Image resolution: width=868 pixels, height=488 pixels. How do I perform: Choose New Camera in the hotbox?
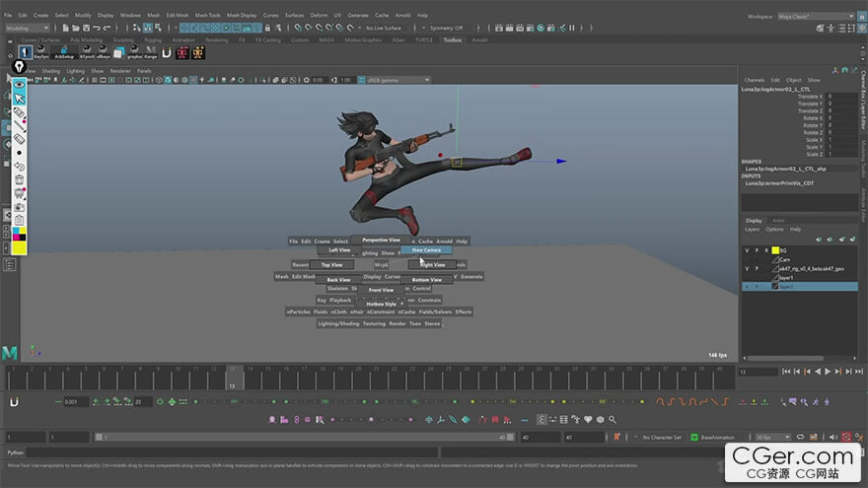426,250
